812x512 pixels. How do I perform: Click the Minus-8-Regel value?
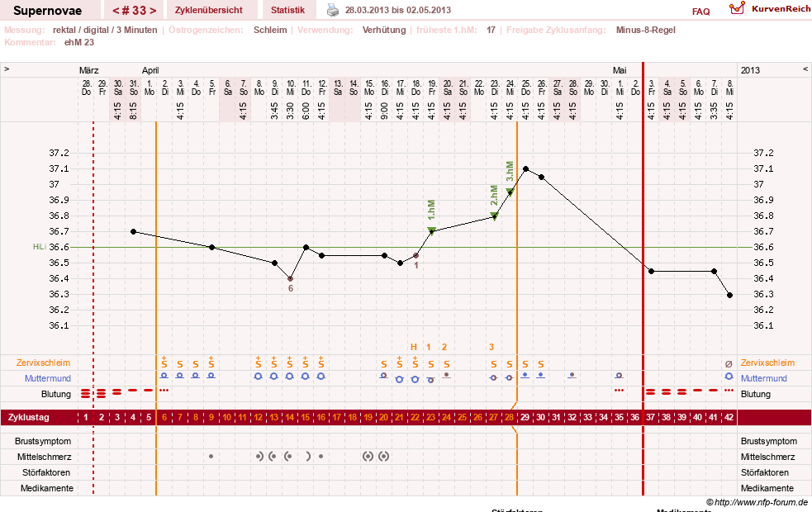click(x=646, y=30)
